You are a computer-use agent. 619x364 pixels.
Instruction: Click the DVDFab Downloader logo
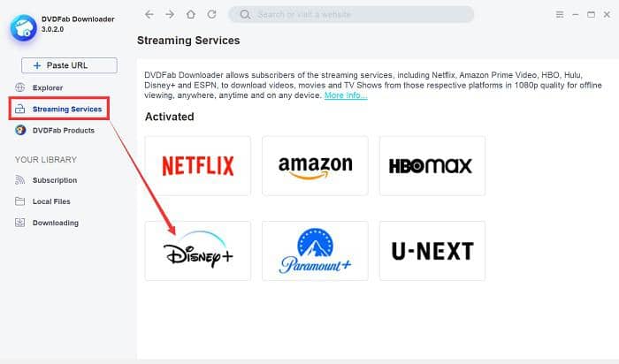[x=24, y=27]
